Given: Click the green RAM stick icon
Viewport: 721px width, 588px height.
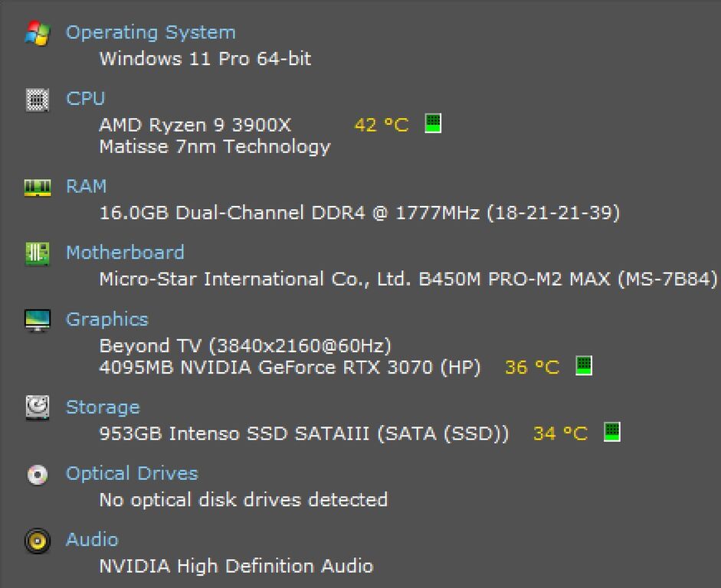Looking at the screenshot, I should (x=38, y=188).
